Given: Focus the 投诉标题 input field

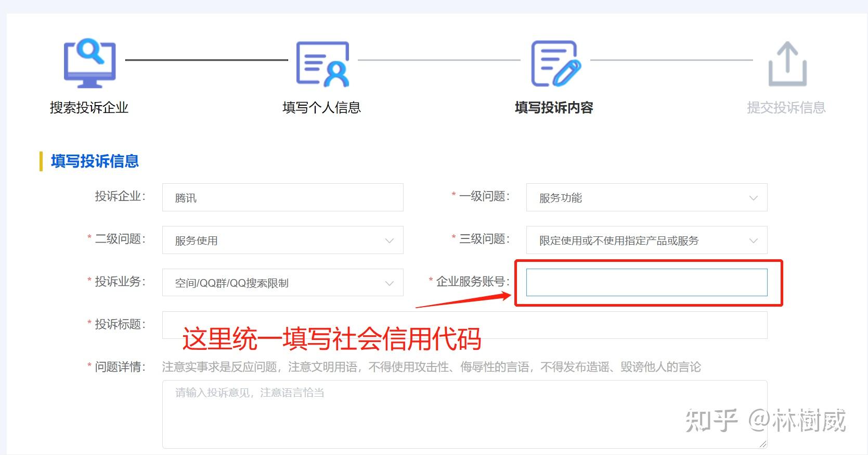Looking at the screenshot, I should [x=465, y=325].
